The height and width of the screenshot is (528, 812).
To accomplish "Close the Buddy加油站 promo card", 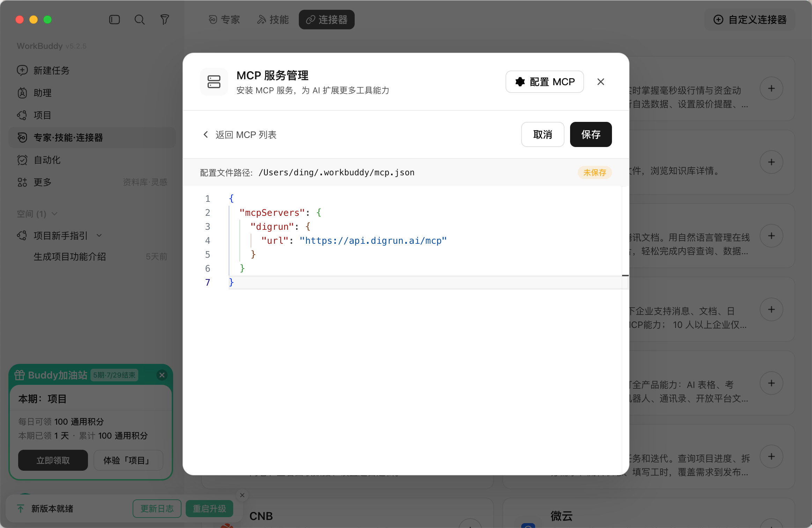I will pyautogui.click(x=162, y=375).
